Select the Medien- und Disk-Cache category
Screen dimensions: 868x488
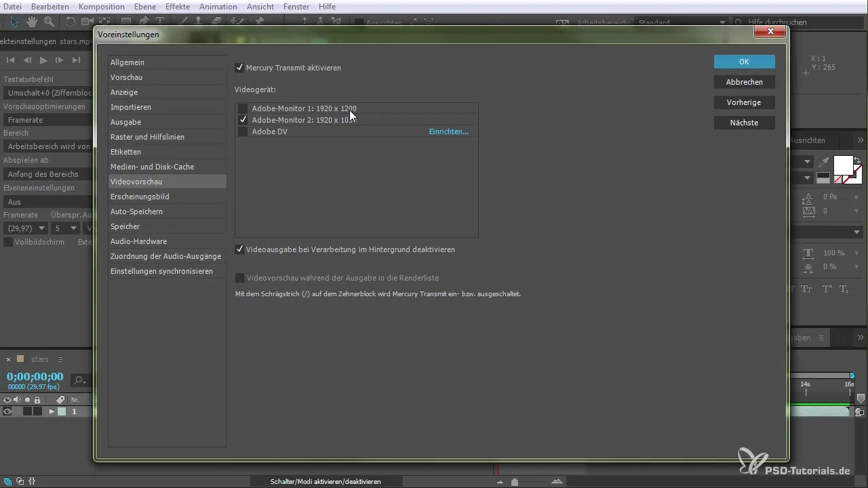click(167, 167)
